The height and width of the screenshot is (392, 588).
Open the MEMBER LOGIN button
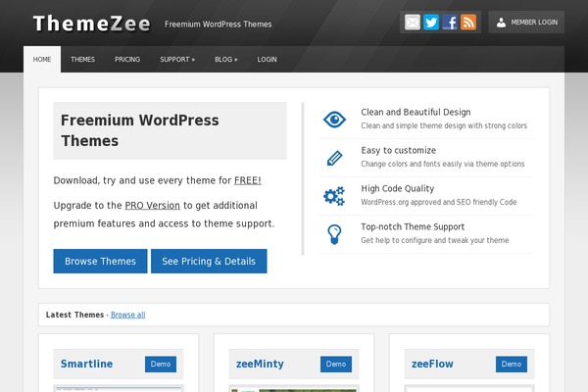point(526,23)
